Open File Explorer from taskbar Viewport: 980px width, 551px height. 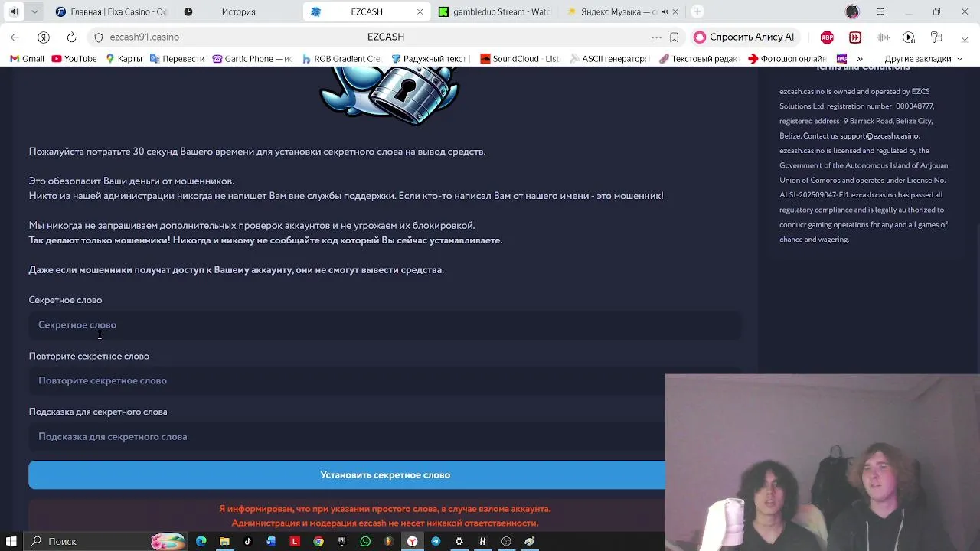(x=224, y=541)
